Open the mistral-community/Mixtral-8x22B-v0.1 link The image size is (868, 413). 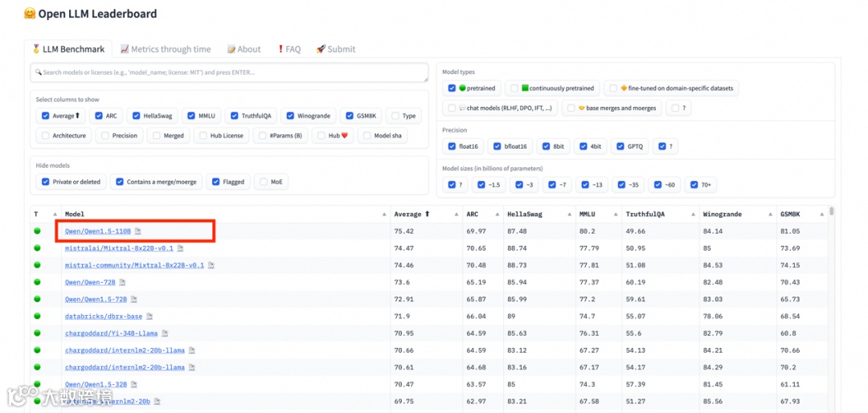134,265
